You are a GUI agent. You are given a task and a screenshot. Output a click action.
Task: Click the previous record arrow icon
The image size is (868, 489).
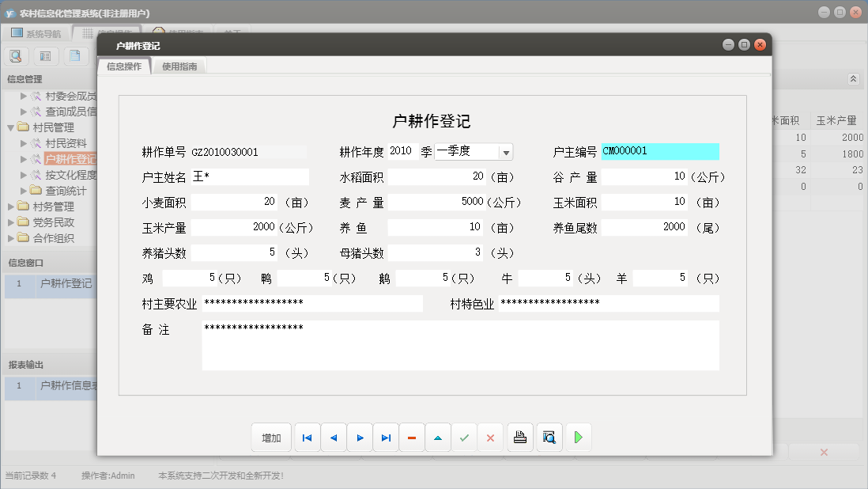(x=333, y=437)
